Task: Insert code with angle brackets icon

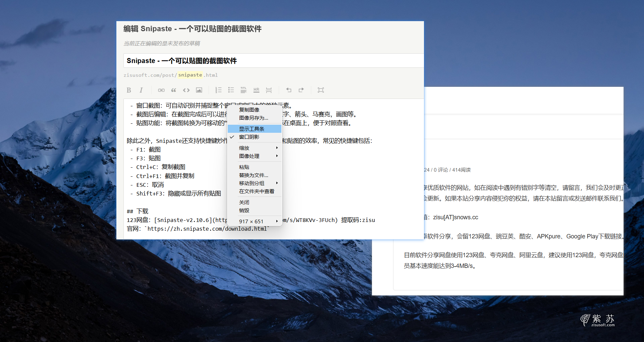Action: (x=186, y=90)
